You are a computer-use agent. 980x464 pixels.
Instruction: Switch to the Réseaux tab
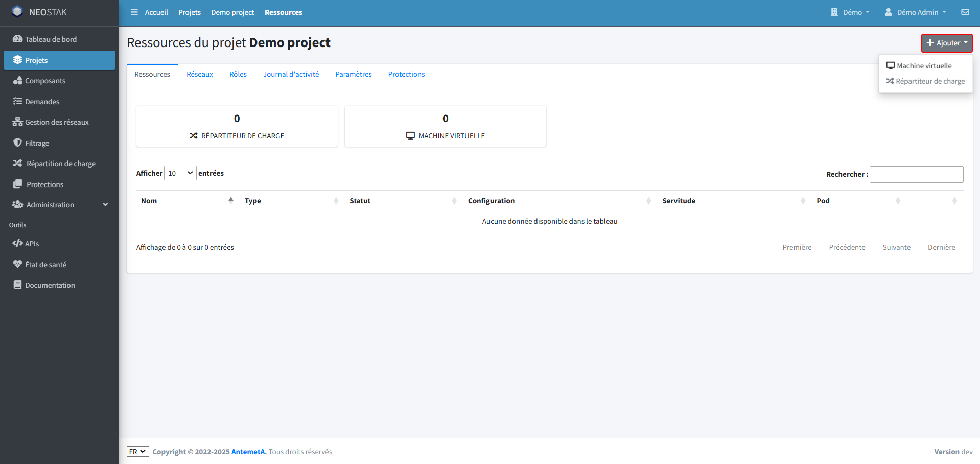click(199, 74)
